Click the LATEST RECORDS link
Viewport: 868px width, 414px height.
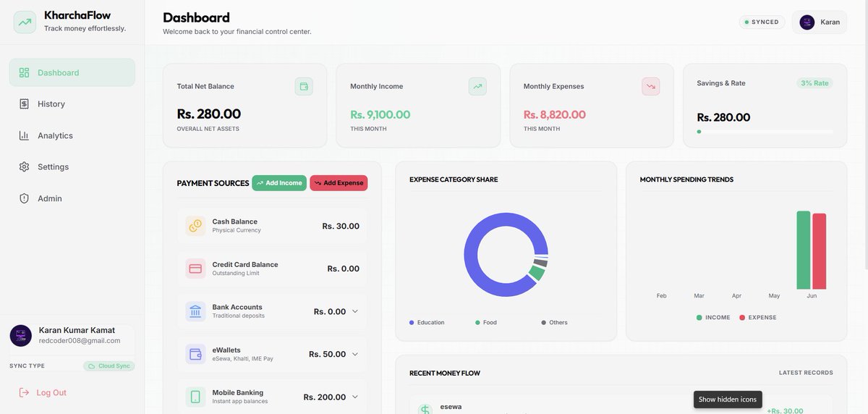(x=806, y=373)
